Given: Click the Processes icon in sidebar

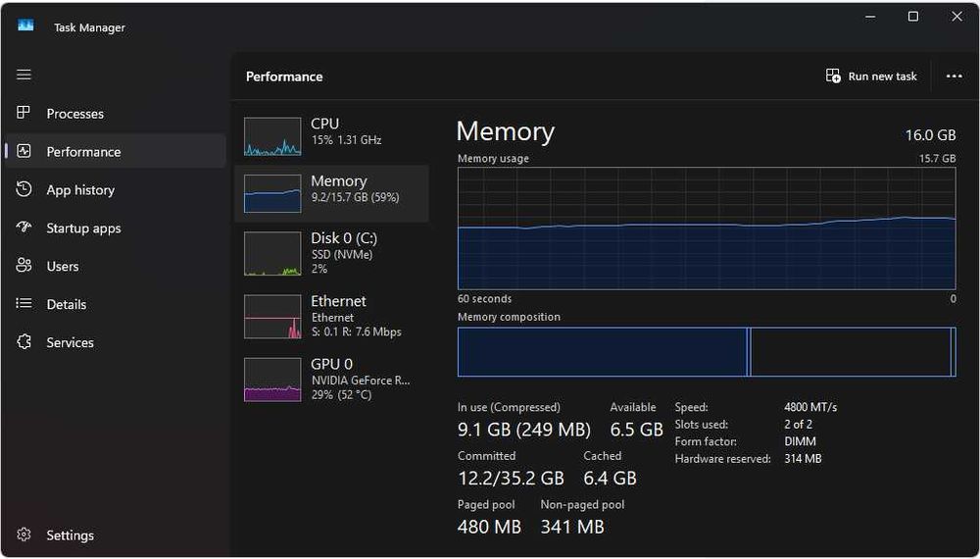Looking at the screenshot, I should click(x=24, y=114).
